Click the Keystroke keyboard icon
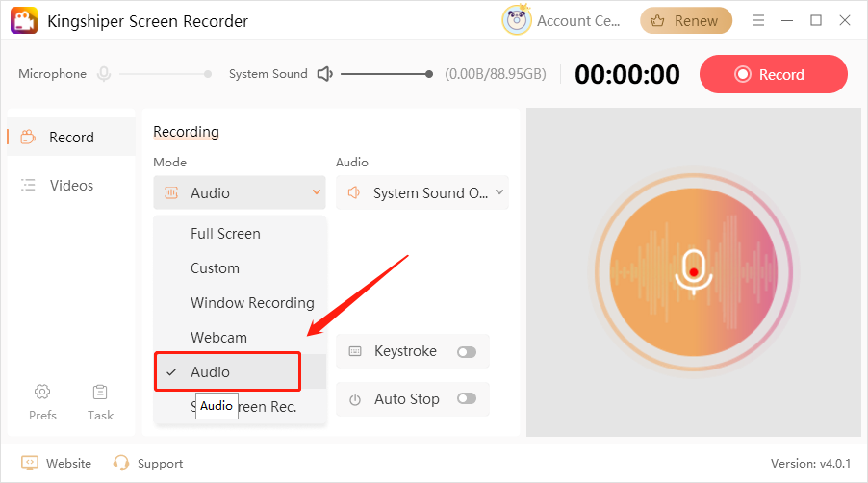Viewport: 868px width, 483px height. coord(355,351)
